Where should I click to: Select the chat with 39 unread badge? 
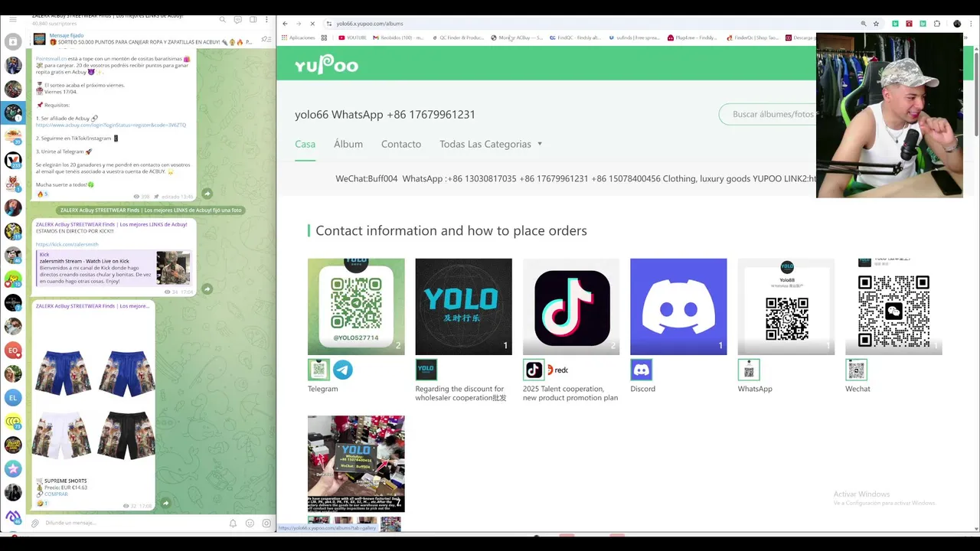click(x=13, y=136)
